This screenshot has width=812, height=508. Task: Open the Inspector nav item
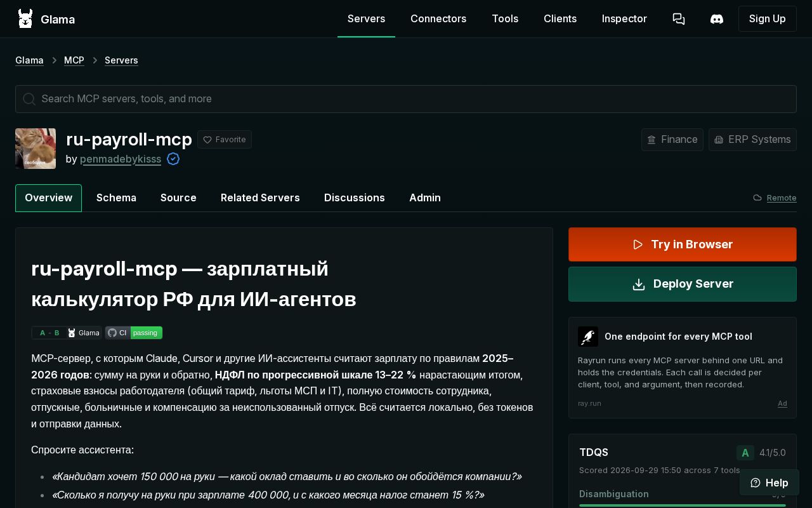point(624,19)
